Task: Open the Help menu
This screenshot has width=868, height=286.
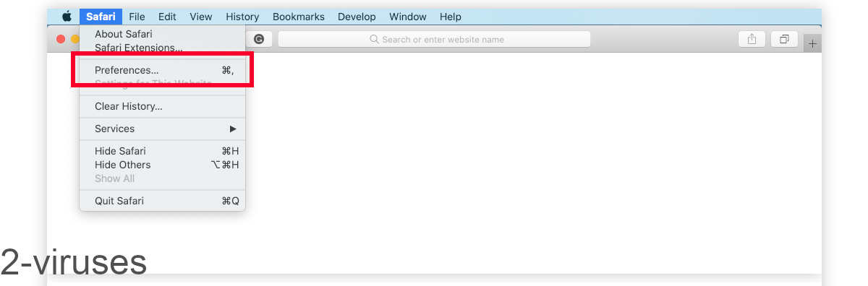Action: coord(451,17)
